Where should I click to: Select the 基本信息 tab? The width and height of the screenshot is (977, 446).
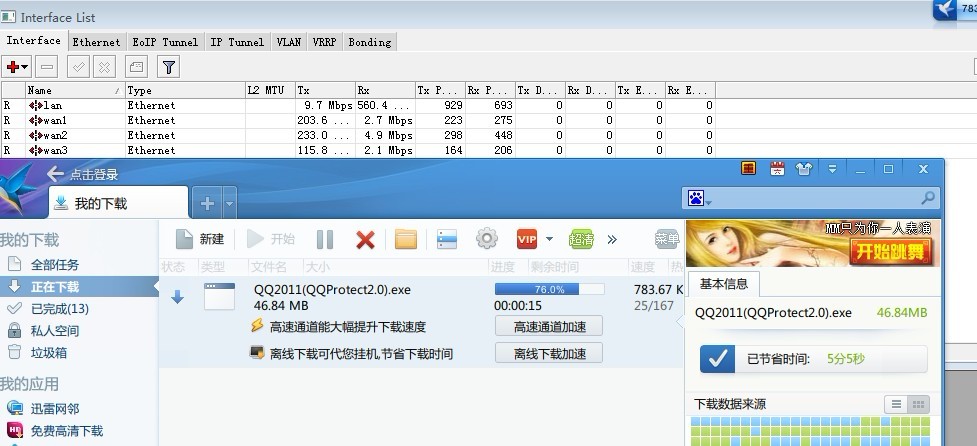(723, 284)
